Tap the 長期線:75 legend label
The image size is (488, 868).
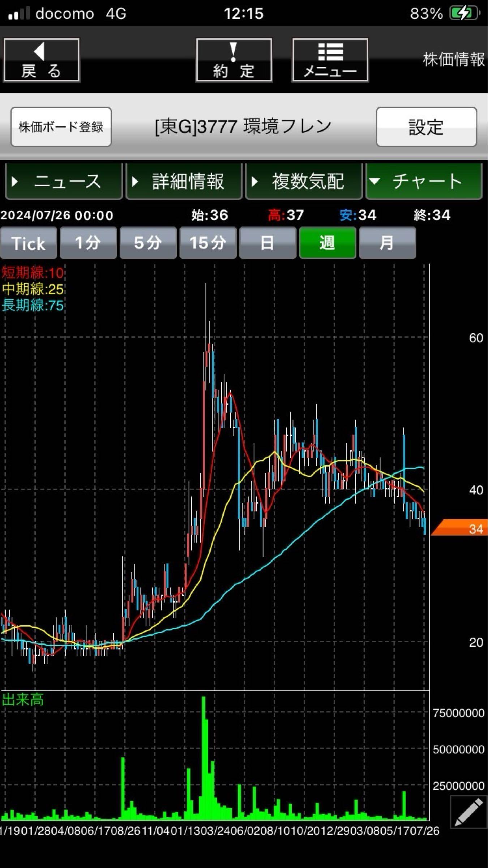point(33,306)
